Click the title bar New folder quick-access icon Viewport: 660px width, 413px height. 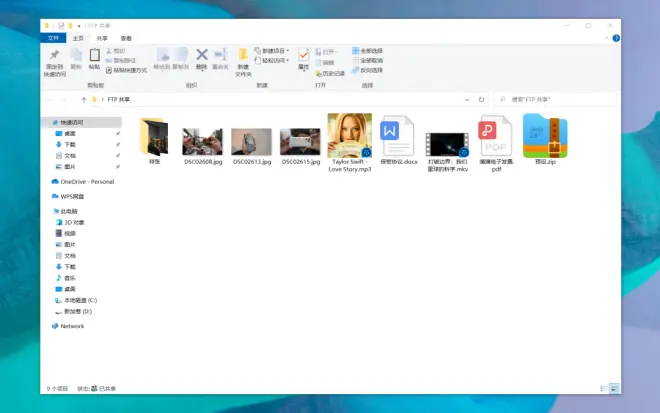pos(70,26)
